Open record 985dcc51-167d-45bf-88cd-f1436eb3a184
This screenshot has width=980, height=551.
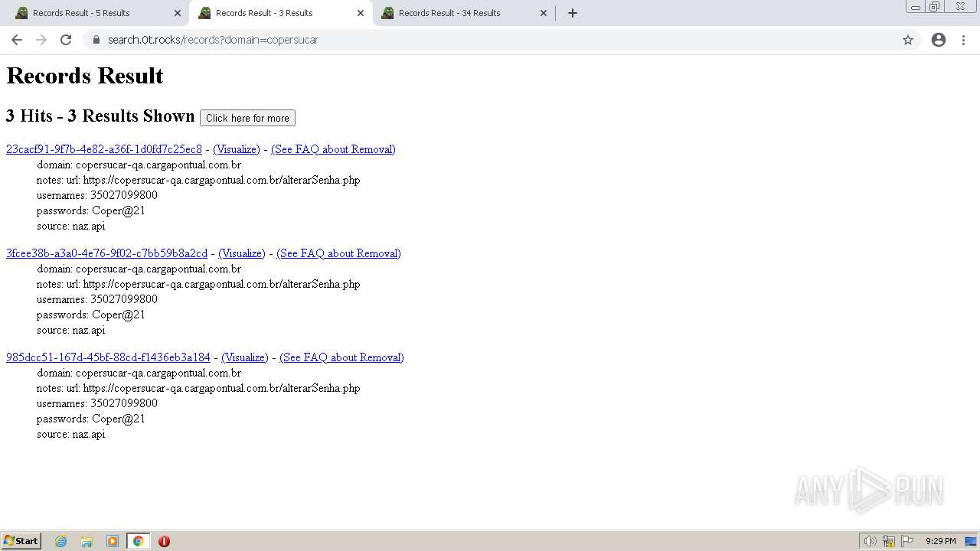[x=108, y=357]
